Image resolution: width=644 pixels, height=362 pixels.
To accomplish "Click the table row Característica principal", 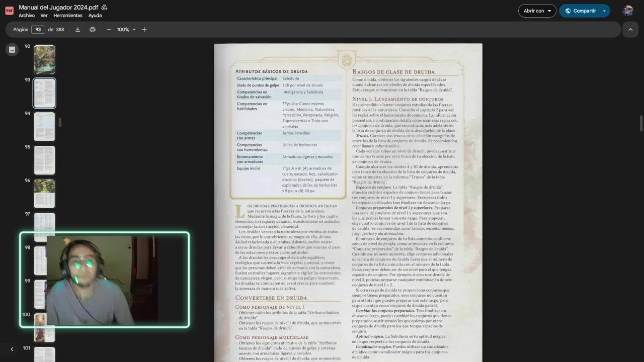I will (289, 78).
